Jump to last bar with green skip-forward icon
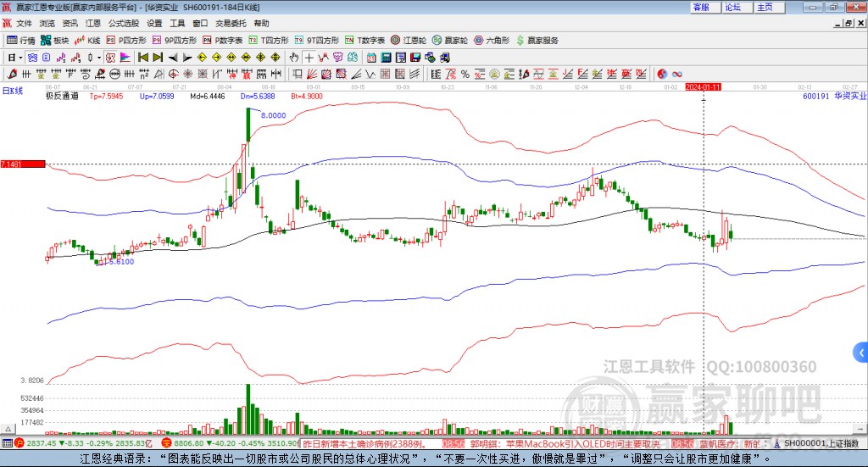868x467 pixels. point(158,58)
